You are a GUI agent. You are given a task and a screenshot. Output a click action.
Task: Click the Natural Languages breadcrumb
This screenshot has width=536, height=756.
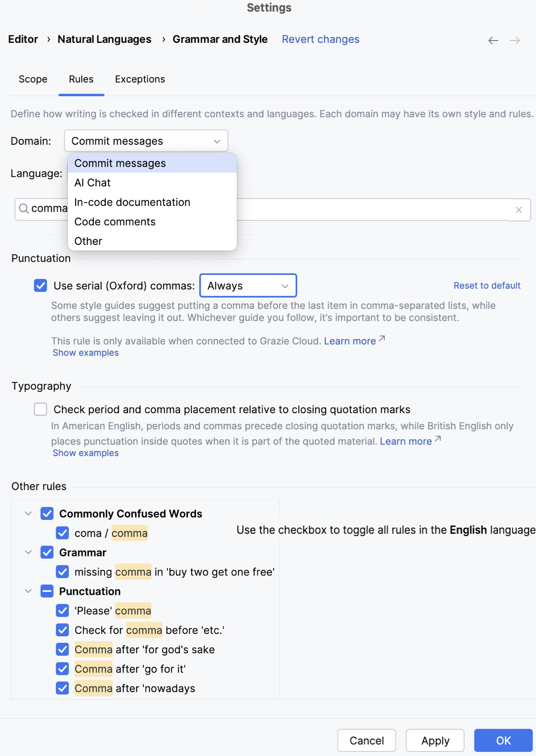pyautogui.click(x=104, y=39)
